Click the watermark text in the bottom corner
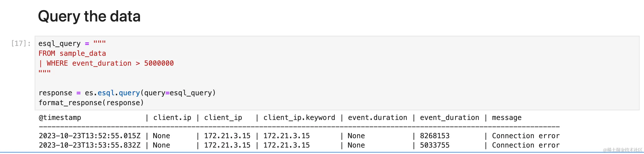644x154 pixels. [623, 150]
